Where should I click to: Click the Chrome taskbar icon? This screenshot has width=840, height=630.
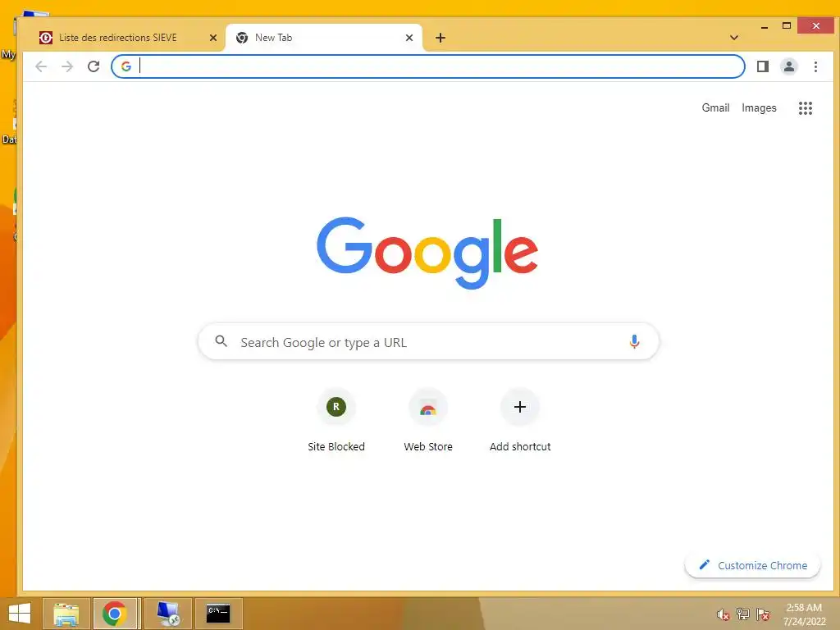coord(115,614)
